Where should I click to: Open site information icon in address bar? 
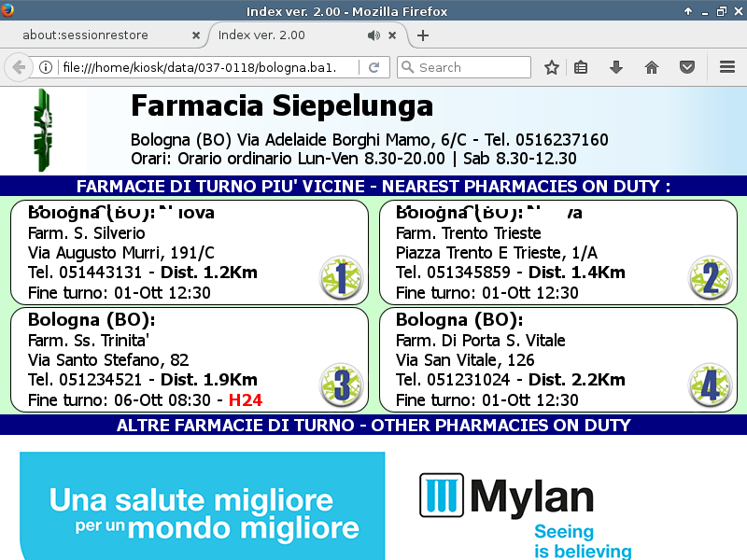(x=45, y=67)
